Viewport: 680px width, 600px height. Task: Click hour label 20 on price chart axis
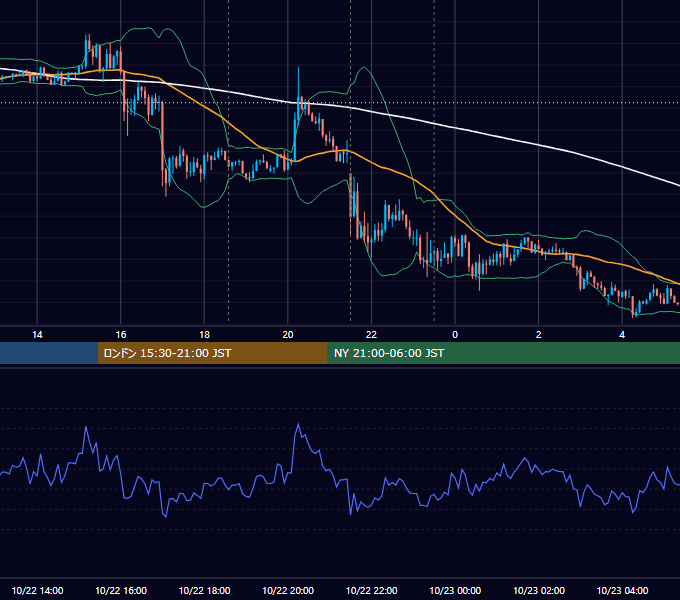point(288,334)
